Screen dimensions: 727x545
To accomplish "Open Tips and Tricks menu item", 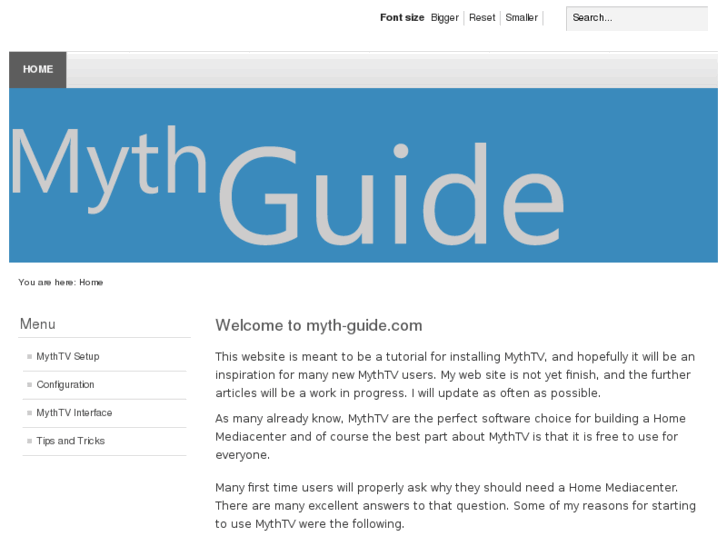I will [x=70, y=441].
